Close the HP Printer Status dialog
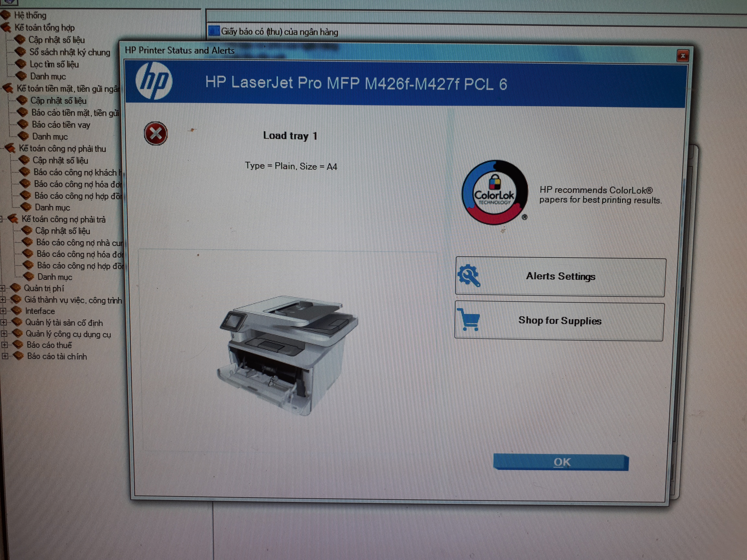 pyautogui.click(x=682, y=56)
